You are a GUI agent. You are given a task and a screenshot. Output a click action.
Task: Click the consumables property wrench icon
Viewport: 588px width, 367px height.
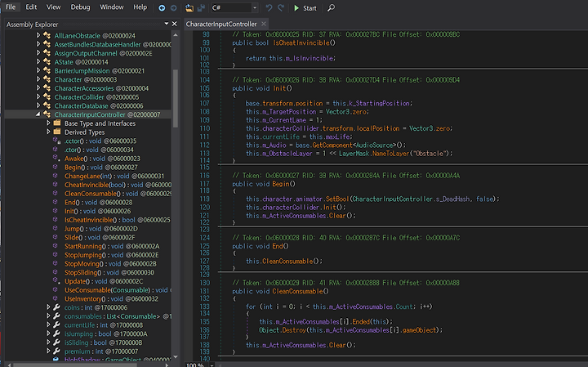click(57, 316)
